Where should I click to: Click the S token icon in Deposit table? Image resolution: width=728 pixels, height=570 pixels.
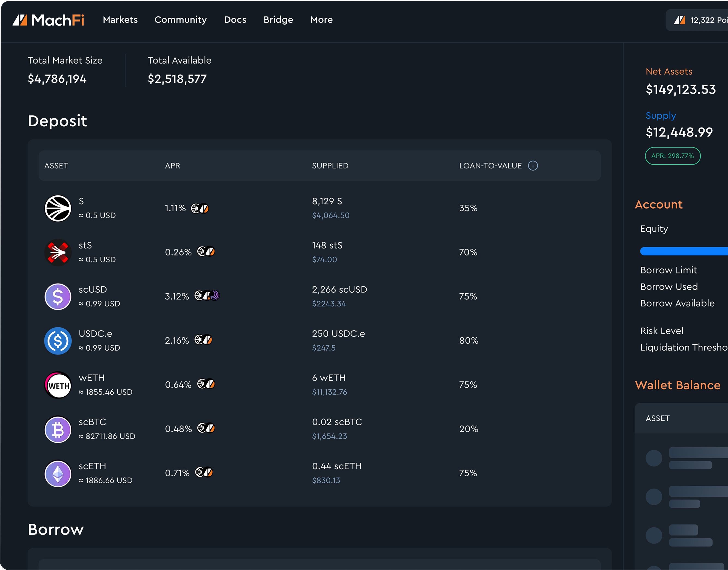(58, 208)
